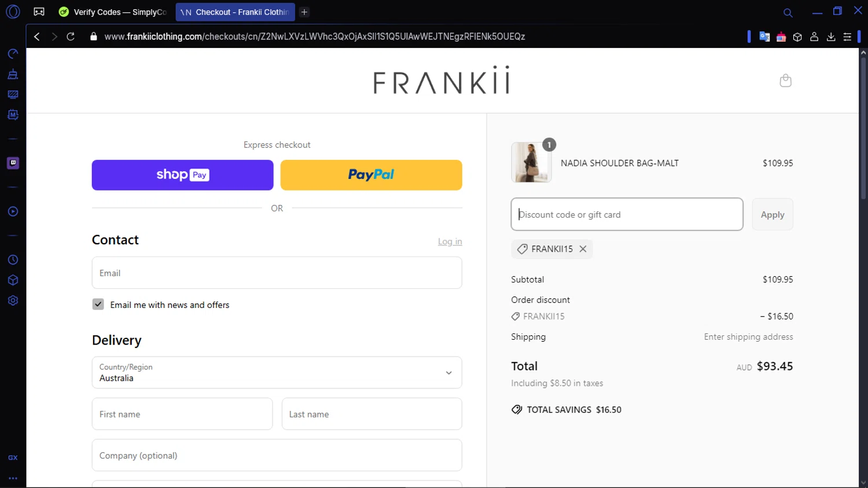Click the padlock site security icon
This screenshot has width=868, height=488.
click(x=94, y=36)
